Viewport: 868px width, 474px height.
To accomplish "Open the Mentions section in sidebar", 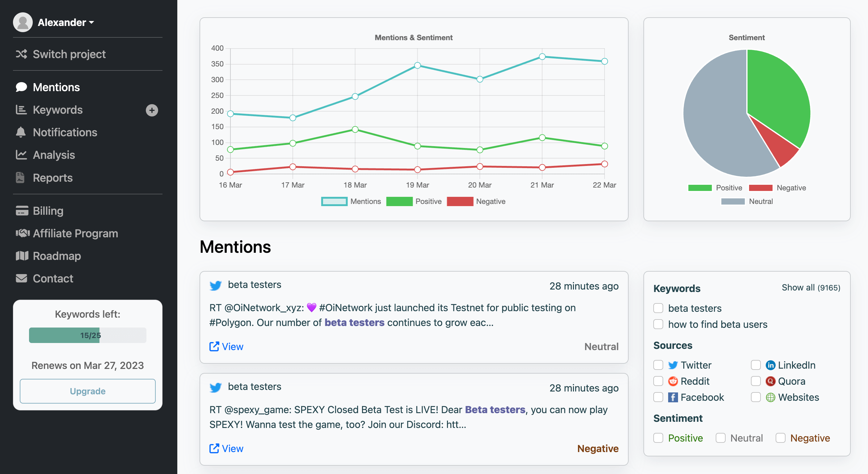I will pos(56,87).
